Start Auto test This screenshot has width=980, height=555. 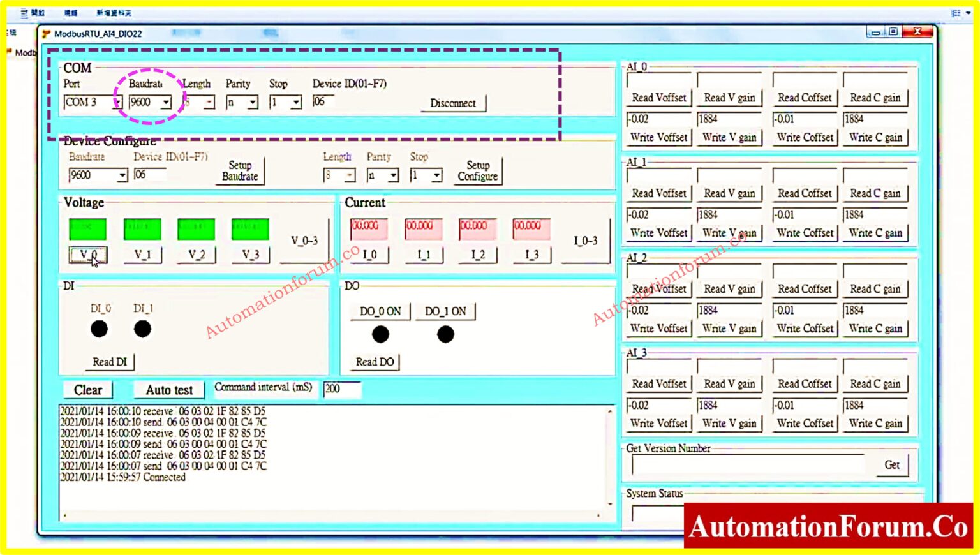click(x=168, y=390)
